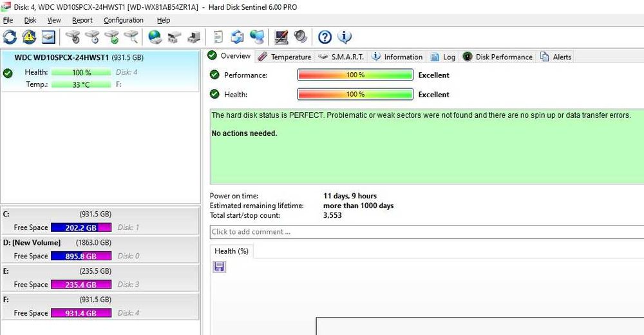Click the 'more than 1000 days' lifetime value
Image resolution: width=644 pixels, height=335 pixels.
[x=359, y=206]
